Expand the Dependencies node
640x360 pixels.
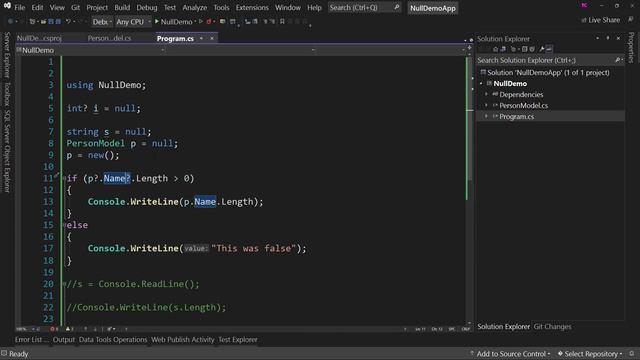486,95
